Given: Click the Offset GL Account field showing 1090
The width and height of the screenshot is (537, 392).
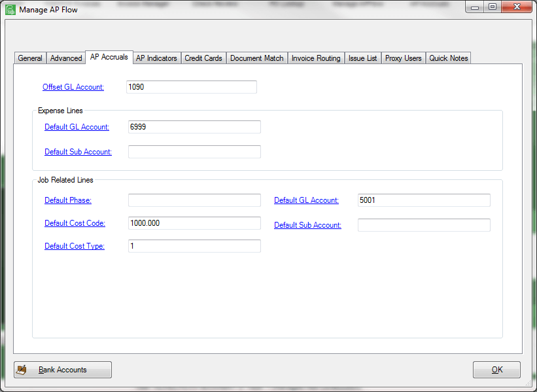Looking at the screenshot, I should pos(191,86).
